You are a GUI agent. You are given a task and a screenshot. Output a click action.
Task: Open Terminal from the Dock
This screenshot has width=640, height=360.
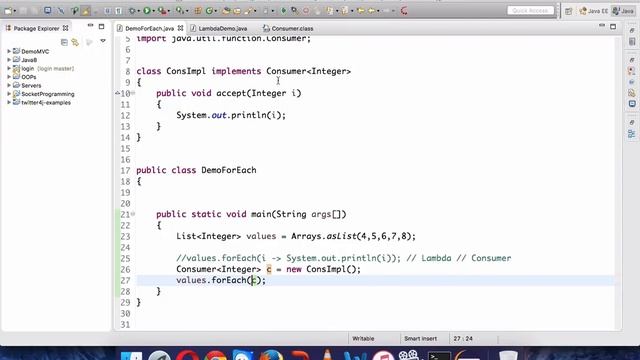pos(439,356)
